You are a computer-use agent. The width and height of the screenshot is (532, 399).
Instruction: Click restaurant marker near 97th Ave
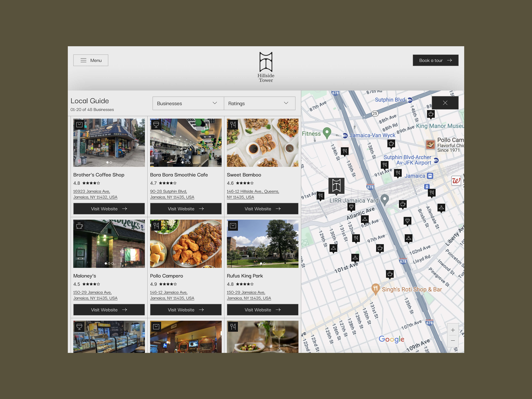[356, 238]
